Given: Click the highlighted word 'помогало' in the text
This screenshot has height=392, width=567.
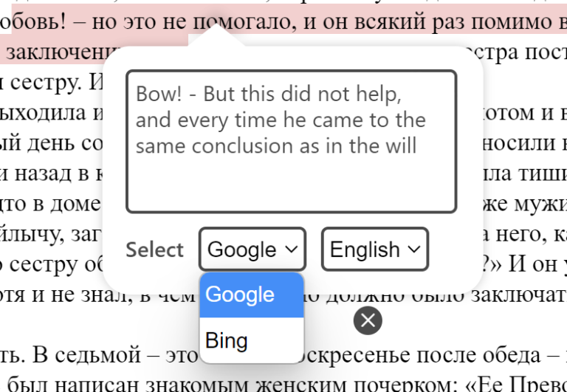Looking at the screenshot, I should click(x=241, y=22).
